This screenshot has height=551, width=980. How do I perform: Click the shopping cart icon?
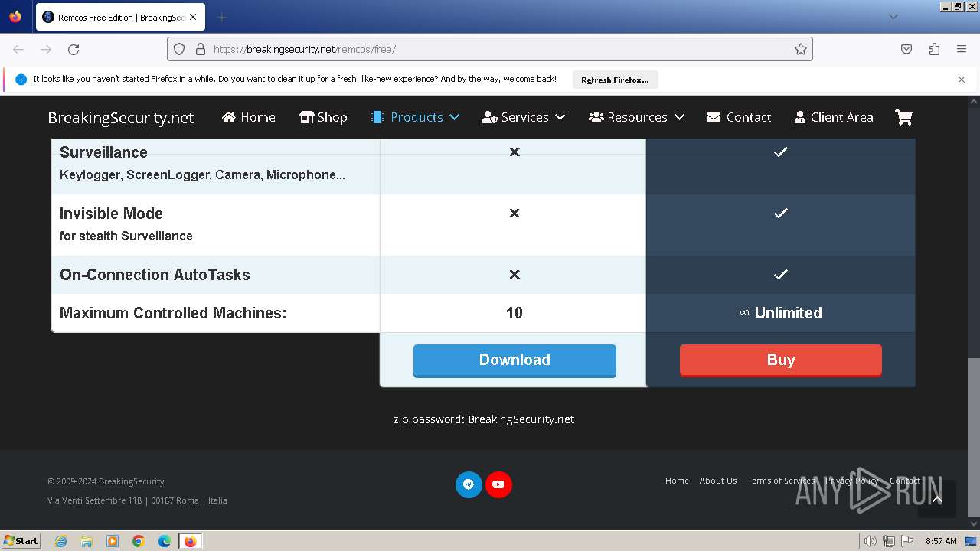[x=903, y=117]
